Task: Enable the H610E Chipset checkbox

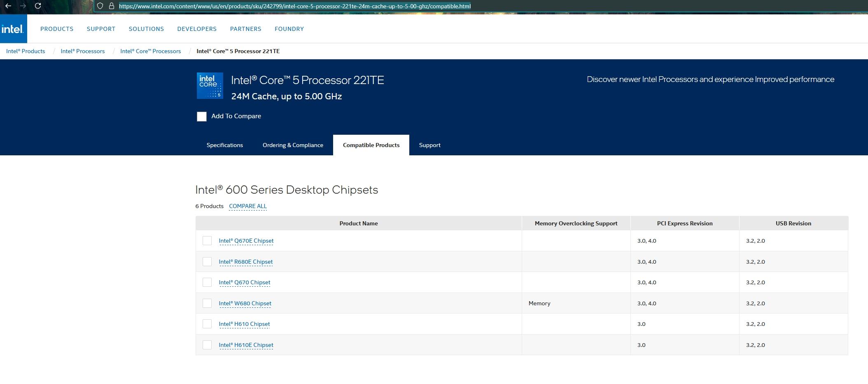Action: [x=207, y=345]
